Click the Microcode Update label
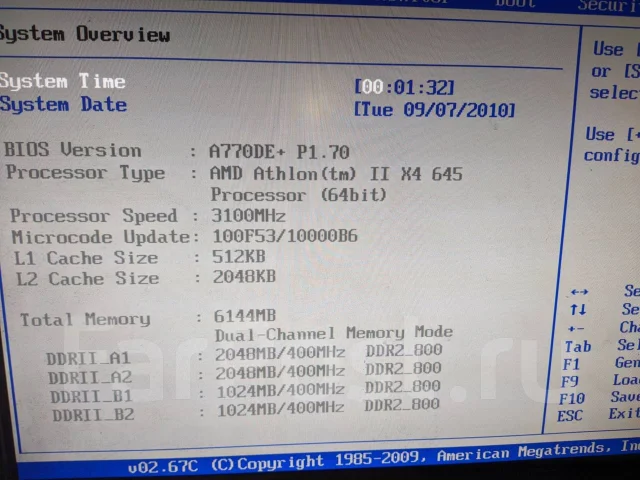The width and height of the screenshot is (640, 480). pos(102,237)
